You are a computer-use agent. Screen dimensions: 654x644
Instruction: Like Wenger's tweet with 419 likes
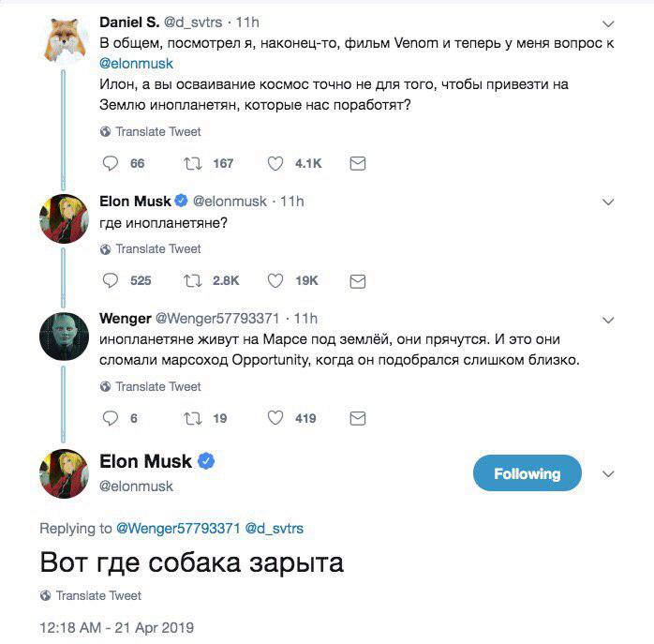tap(275, 418)
